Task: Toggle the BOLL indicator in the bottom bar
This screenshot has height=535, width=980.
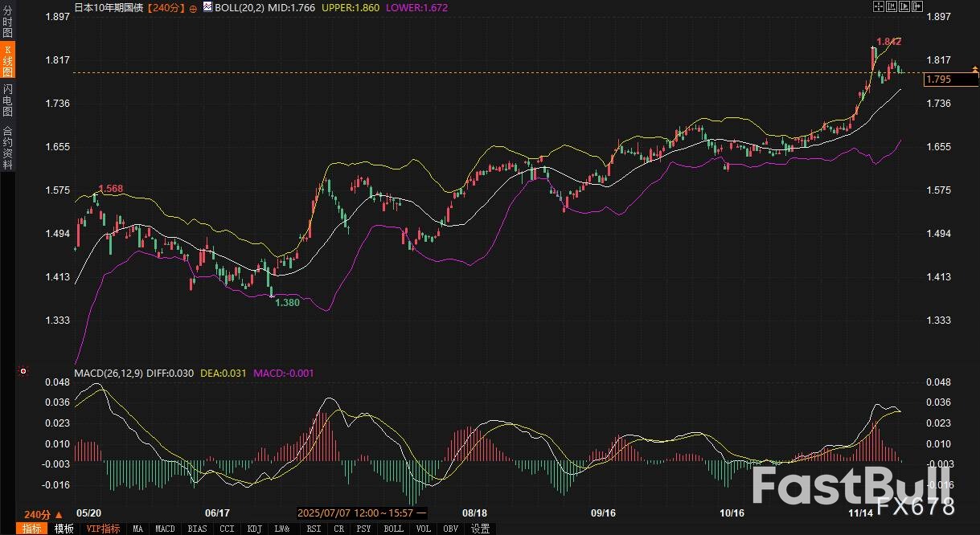Action: tap(393, 529)
